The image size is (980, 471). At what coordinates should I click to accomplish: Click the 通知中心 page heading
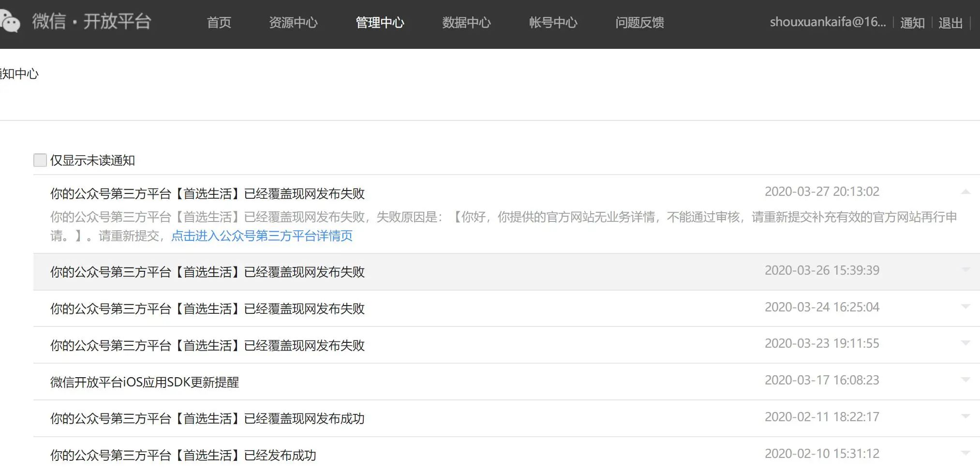(x=19, y=74)
